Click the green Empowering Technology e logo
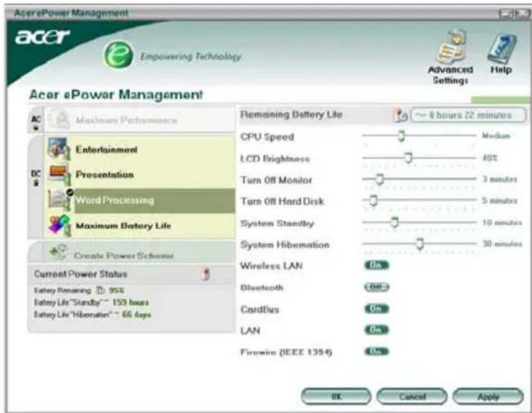 pyautogui.click(x=119, y=55)
